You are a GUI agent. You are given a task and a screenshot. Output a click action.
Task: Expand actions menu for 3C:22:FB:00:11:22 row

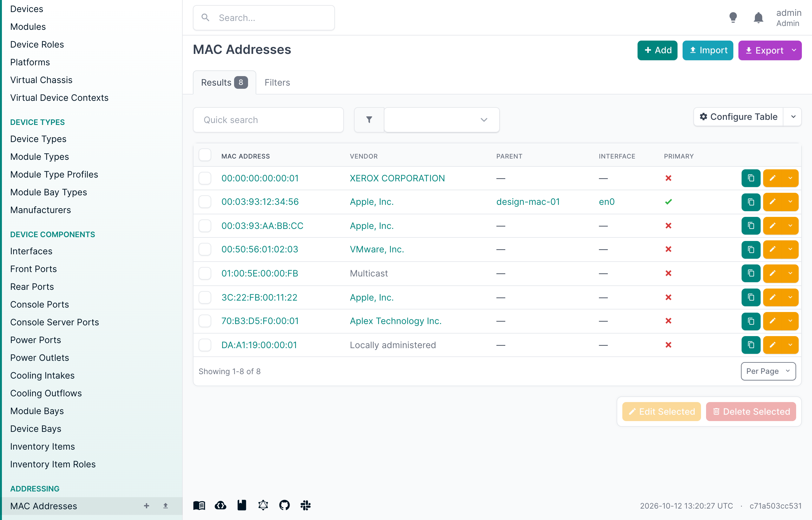point(790,297)
